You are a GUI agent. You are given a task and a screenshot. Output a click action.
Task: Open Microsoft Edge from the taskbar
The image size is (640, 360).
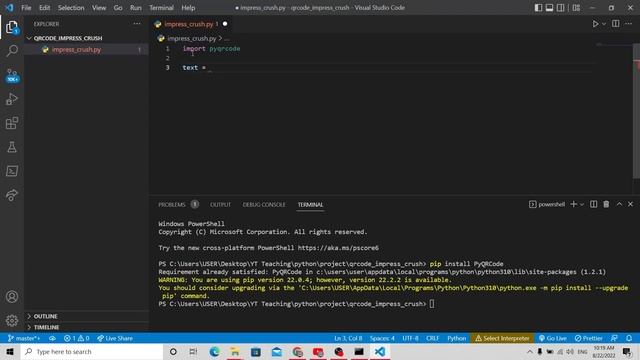pos(214,351)
